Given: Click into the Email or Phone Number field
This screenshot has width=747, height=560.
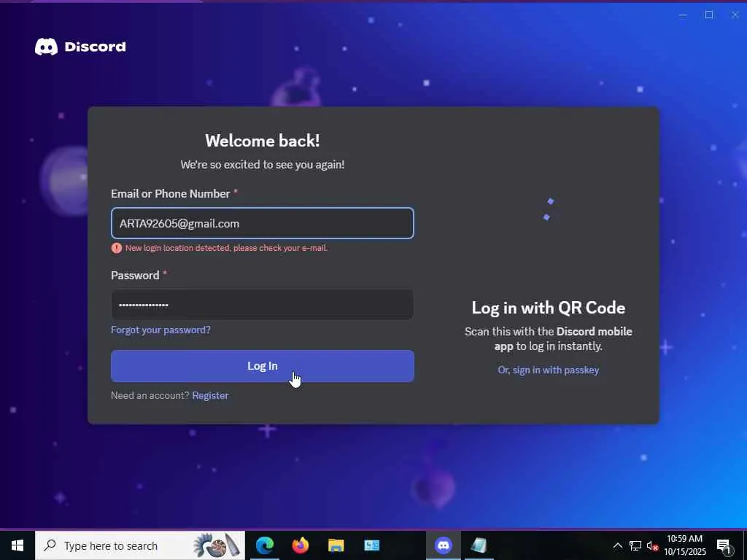Looking at the screenshot, I should click(263, 223).
